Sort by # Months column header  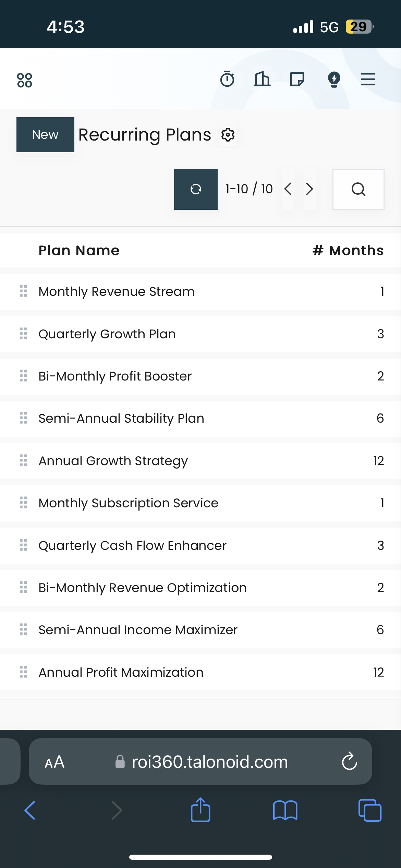point(348,251)
